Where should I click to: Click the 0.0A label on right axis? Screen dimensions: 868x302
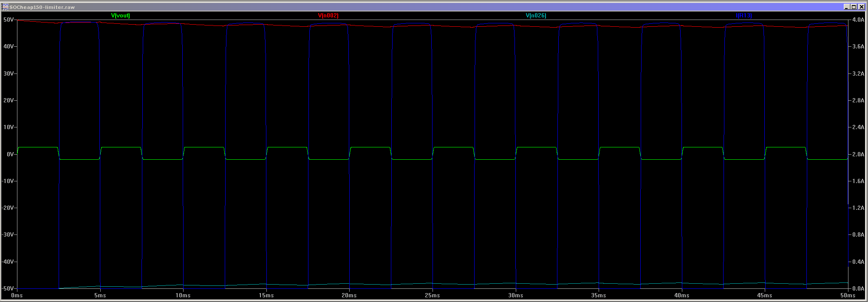point(858,288)
